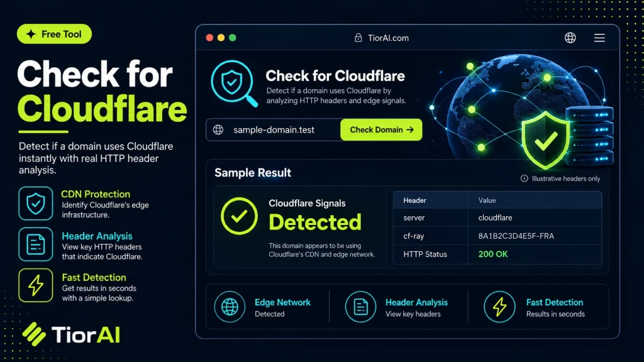Image resolution: width=644 pixels, height=362 pixels.
Task: Click the cloudflare value cell
Action: tap(535, 218)
